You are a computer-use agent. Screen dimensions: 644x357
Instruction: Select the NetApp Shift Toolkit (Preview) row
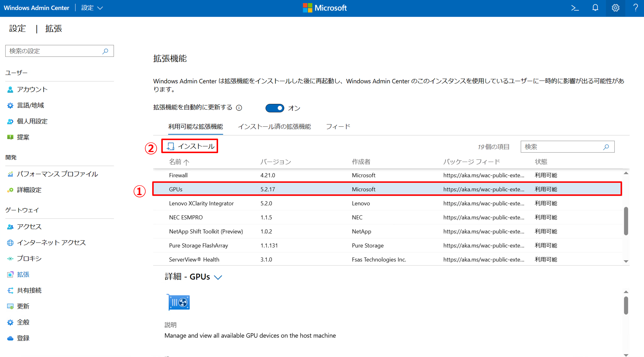coord(388,232)
